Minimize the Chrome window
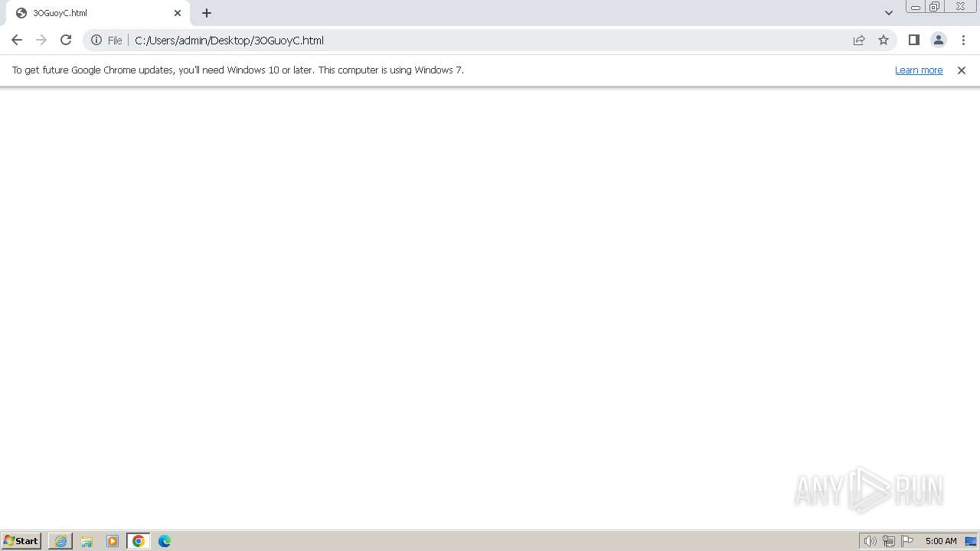Viewport: 980px width, 551px height. pos(915,7)
